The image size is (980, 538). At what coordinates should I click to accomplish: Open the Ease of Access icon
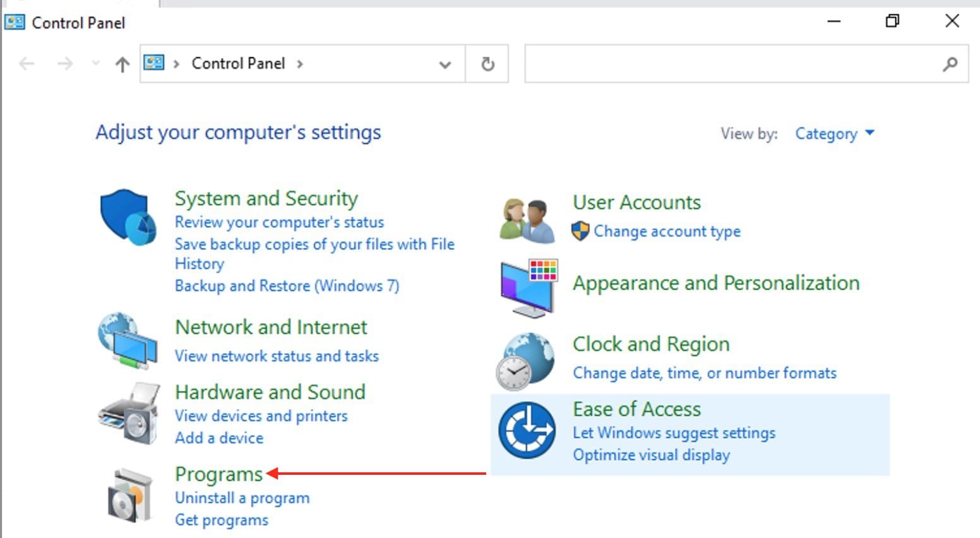click(x=527, y=430)
